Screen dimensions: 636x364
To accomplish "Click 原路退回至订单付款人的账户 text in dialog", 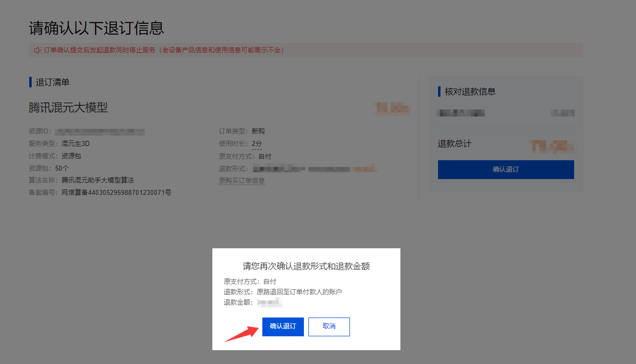I will point(299,292).
